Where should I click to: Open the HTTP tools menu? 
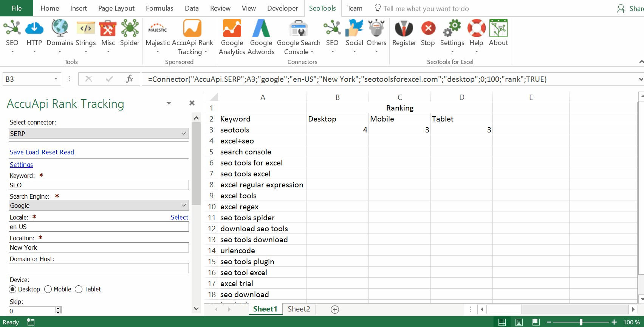point(34,36)
